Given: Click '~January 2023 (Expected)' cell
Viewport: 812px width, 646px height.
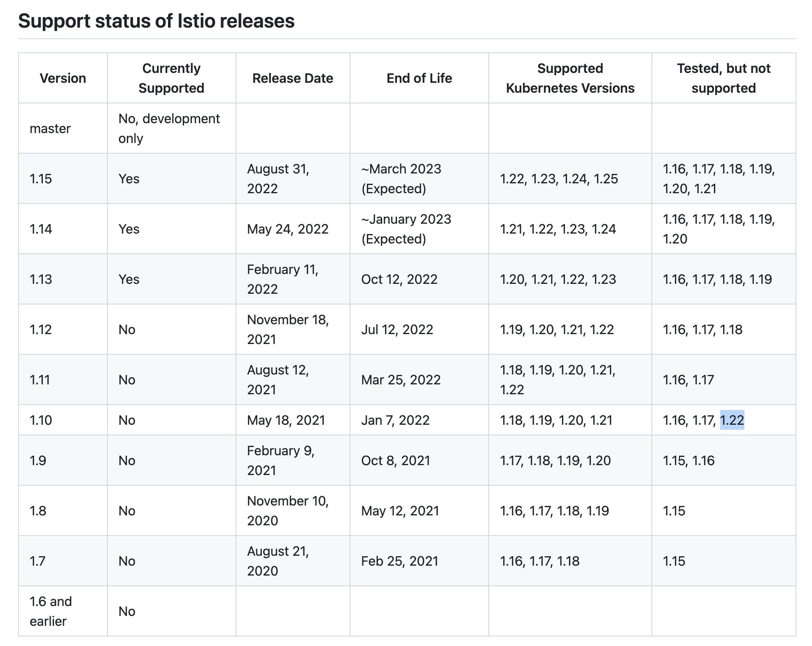Looking at the screenshot, I should [x=419, y=229].
